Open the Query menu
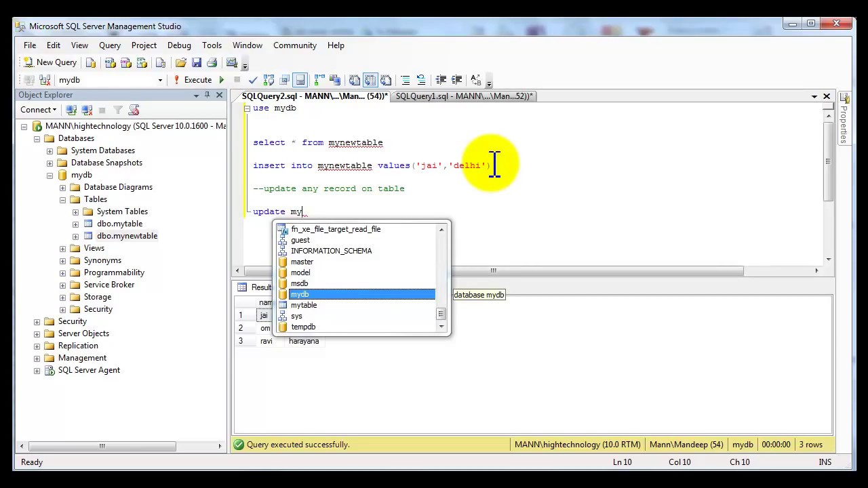Screen dimensions: 868x488 point(109,45)
